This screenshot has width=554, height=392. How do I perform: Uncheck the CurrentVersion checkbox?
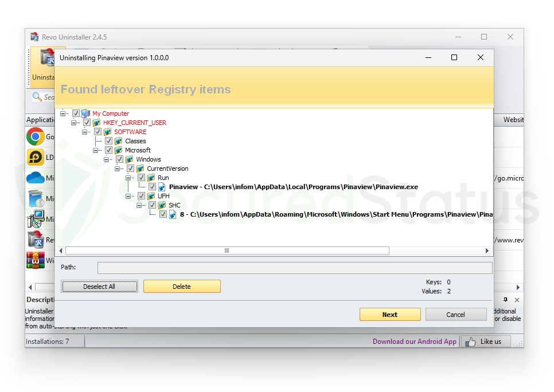click(131, 168)
